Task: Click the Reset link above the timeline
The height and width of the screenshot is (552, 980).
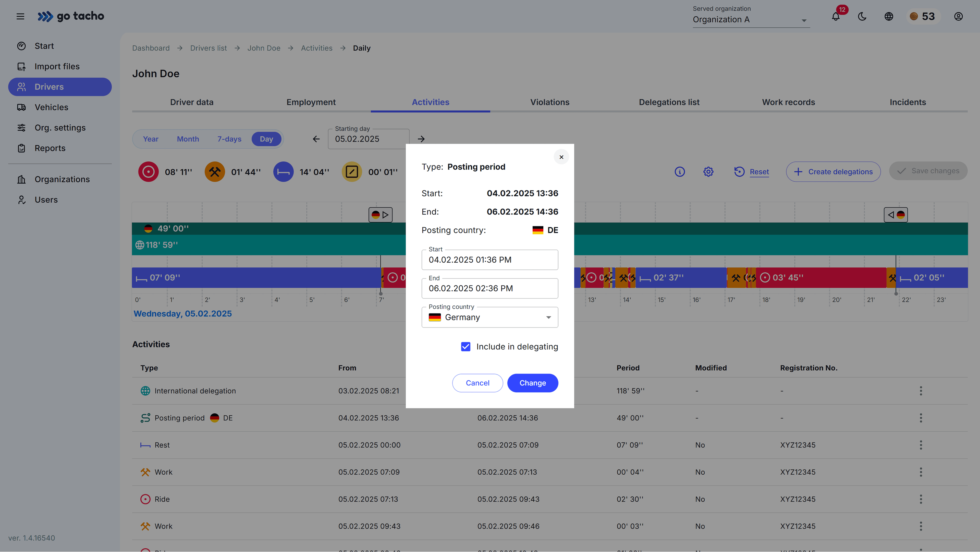Action: pyautogui.click(x=760, y=172)
